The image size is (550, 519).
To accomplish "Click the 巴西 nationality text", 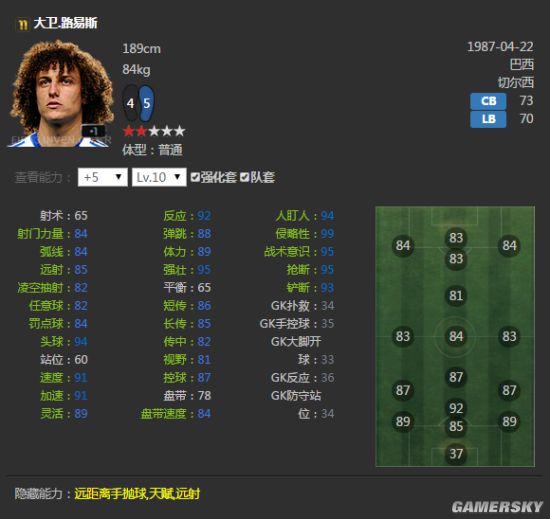I will (x=521, y=65).
